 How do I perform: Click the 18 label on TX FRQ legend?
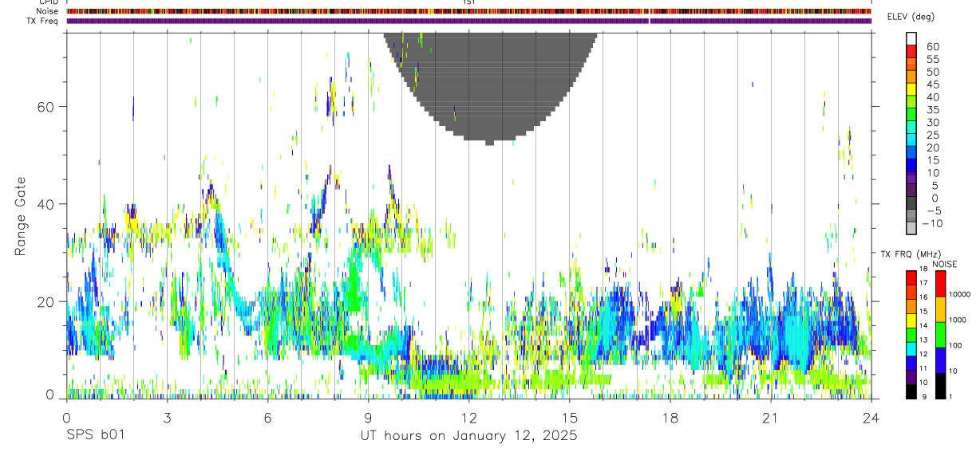(923, 269)
